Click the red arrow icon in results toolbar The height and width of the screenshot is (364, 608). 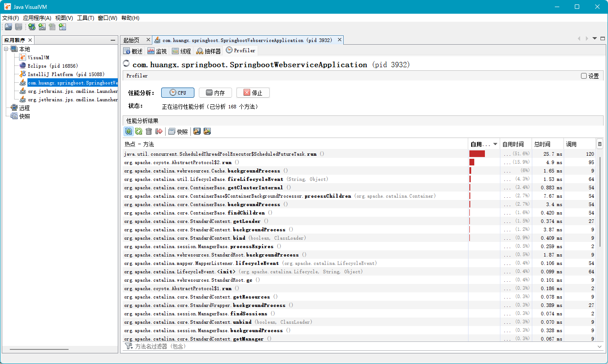coord(159,131)
